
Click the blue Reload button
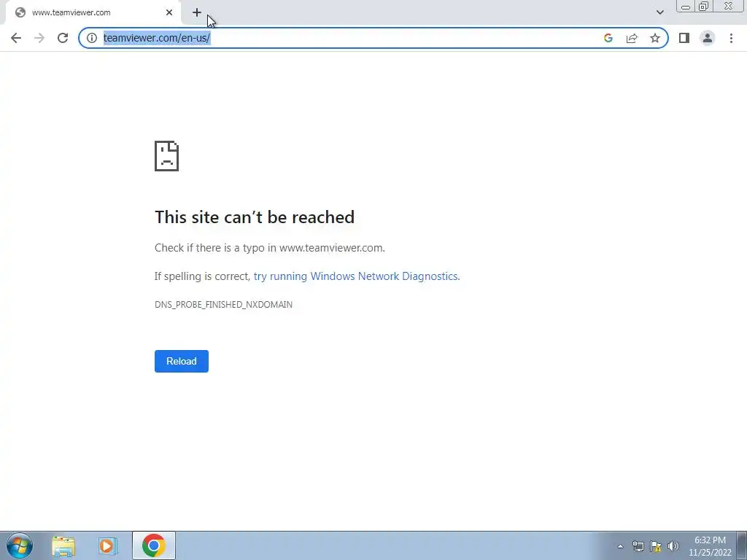pyautogui.click(x=182, y=361)
